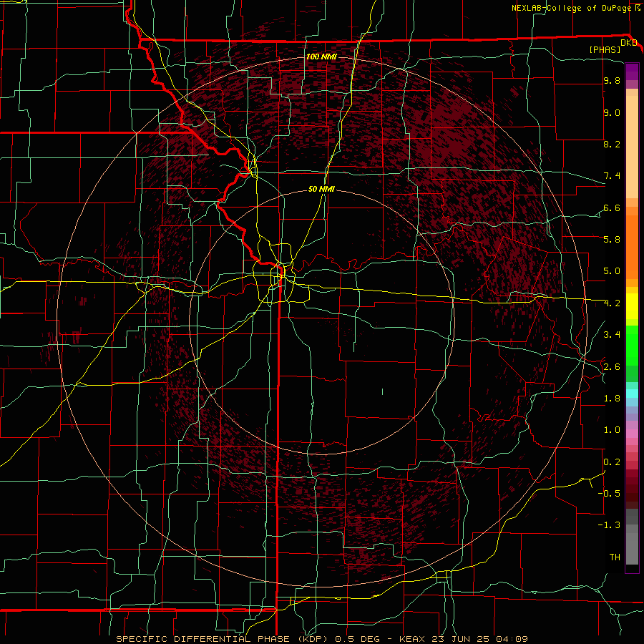Pick the yellow swatch on color bar
The width and height of the screenshot is (644, 644).
632,306
